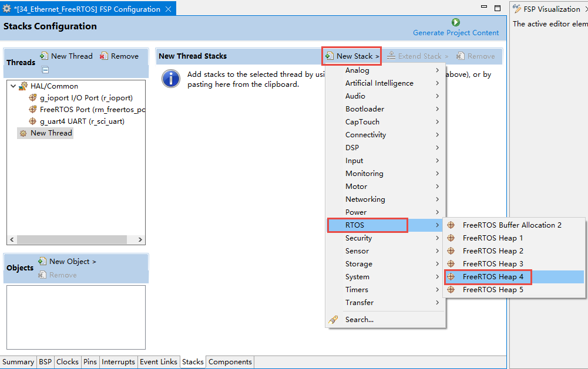Close the FSP Configuration editor tab
The height and width of the screenshot is (369, 588).
click(x=169, y=9)
